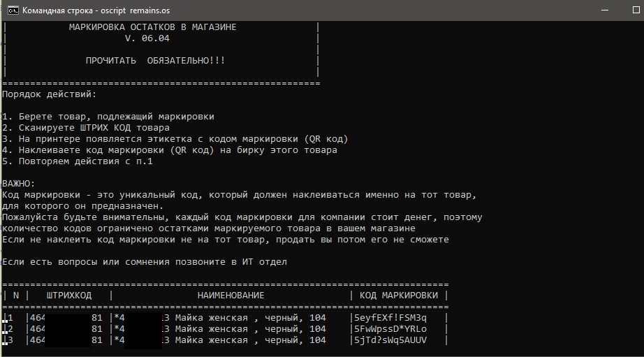
Task: Click the version text 'V. 06.04'
Action: (x=147, y=38)
